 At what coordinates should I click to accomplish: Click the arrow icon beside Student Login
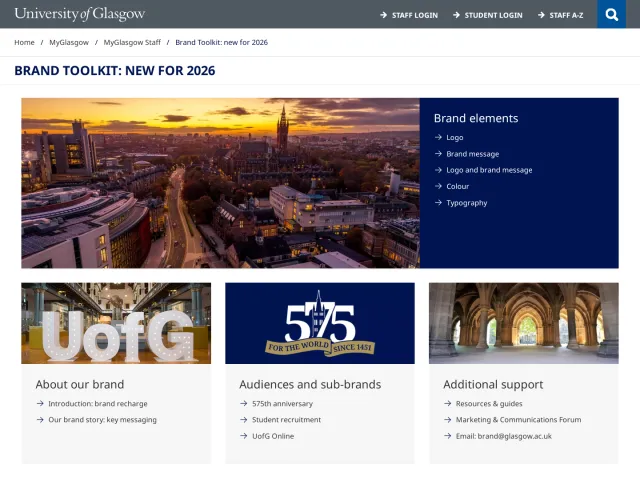(456, 15)
